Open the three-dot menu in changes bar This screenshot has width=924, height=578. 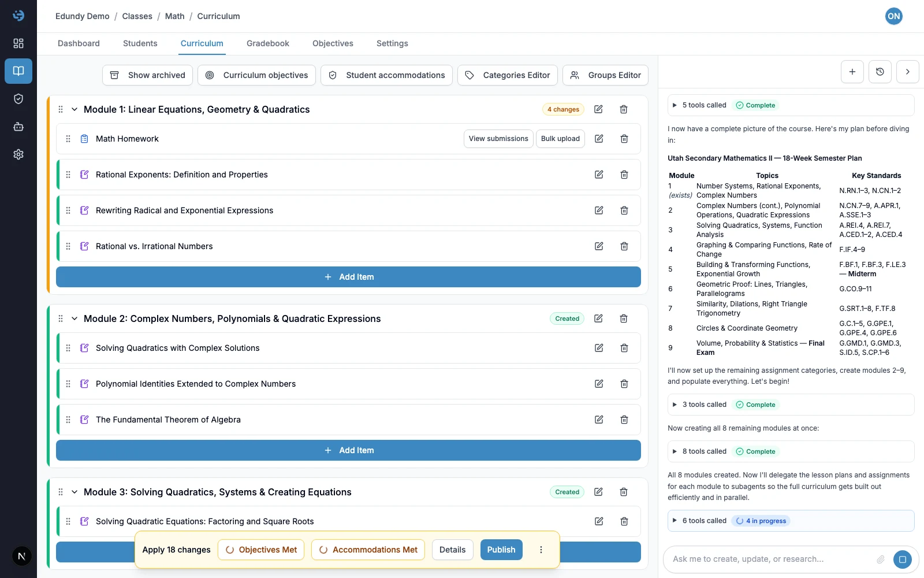pyautogui.click(x=541, y=550)
